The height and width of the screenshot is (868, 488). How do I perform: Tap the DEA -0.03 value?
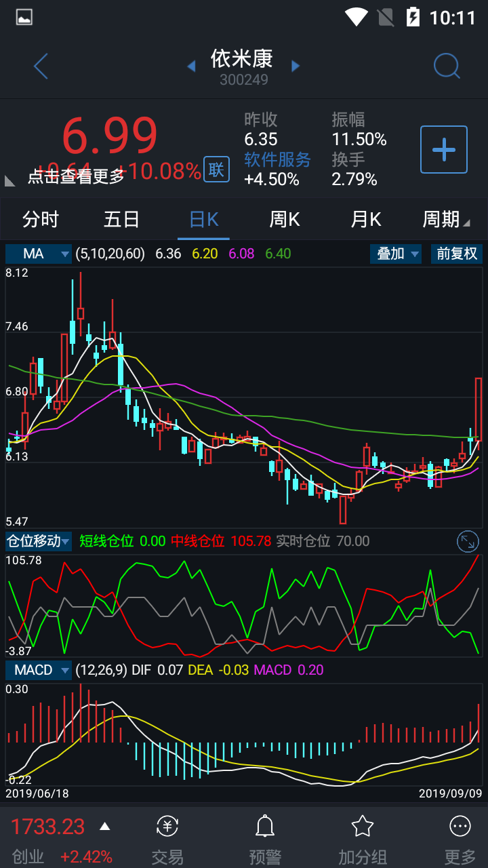point(218,670)
